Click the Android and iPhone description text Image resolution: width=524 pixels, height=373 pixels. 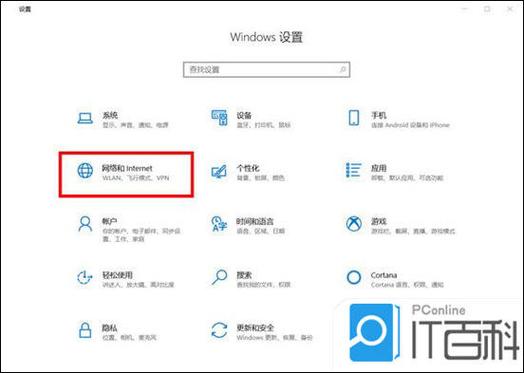click(x=410, y=125)
